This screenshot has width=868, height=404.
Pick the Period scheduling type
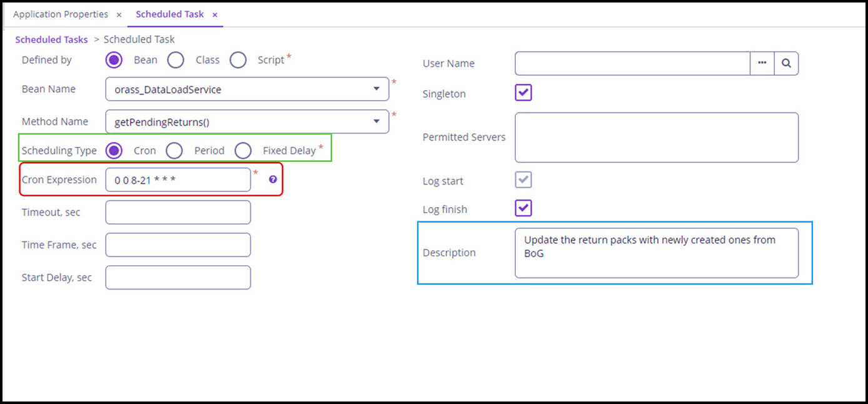tap(174, 150)
